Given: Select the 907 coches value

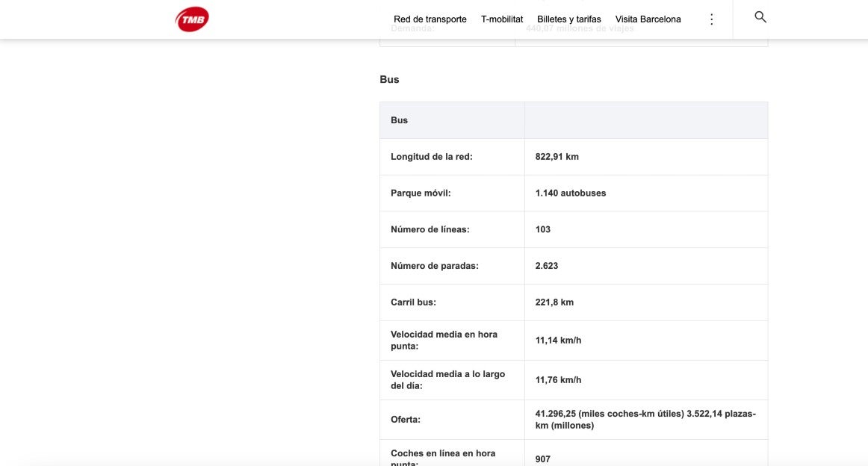Looking at the screenshot, I should click(x=543, y=459).
